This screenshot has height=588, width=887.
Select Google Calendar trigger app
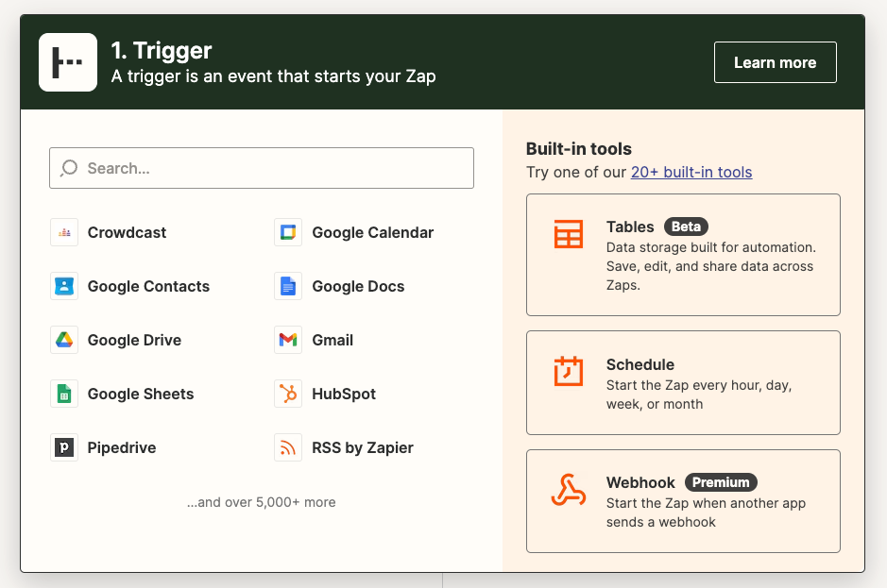pyautogui.click(x=373, y=232)
